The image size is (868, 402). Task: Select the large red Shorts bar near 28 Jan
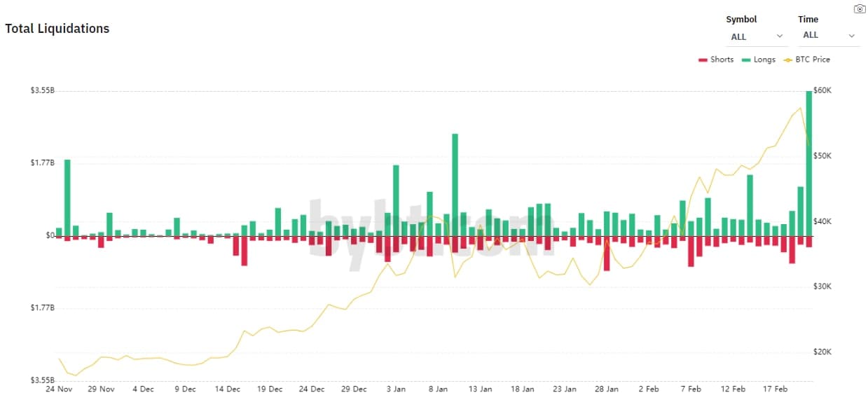point(607,254)
